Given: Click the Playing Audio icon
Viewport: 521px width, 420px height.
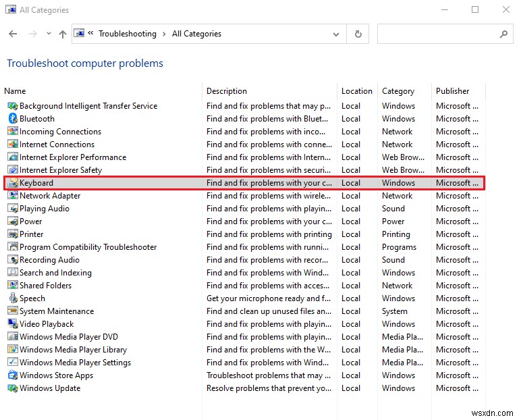Looking at the screenshot, I should pos(13,209).
